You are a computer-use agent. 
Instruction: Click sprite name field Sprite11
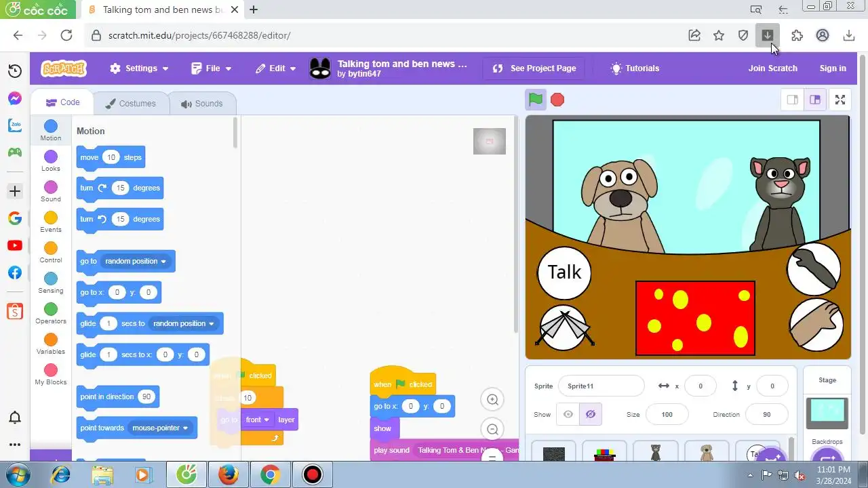point(601,386)
